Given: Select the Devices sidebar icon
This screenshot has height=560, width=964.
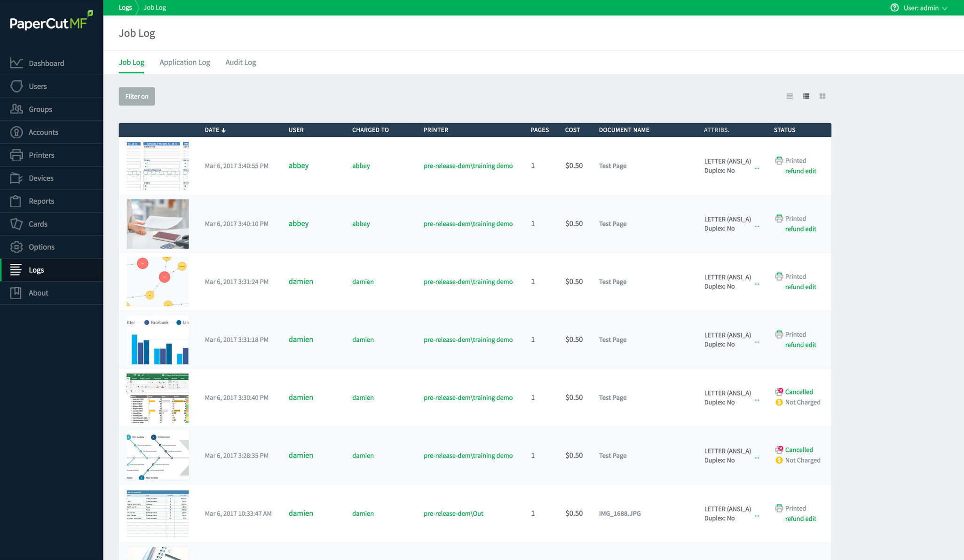Looking at the screenshot, I should [x=16, y=178].
